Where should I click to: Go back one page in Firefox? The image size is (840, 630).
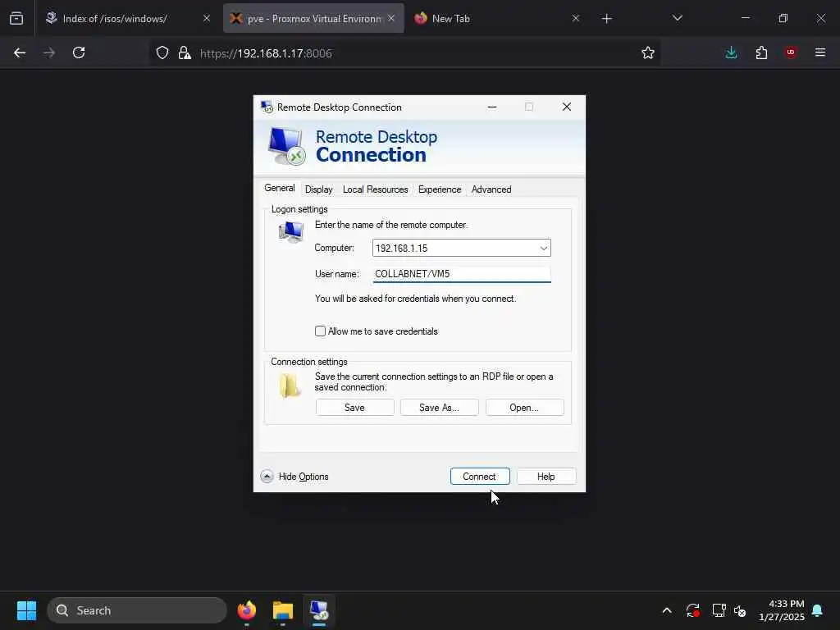(x=20, y=52)
